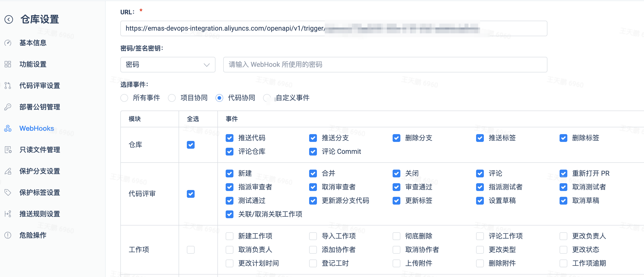
Task: Uncheck the 设置草稿 event
Action: tap(480, 201)
